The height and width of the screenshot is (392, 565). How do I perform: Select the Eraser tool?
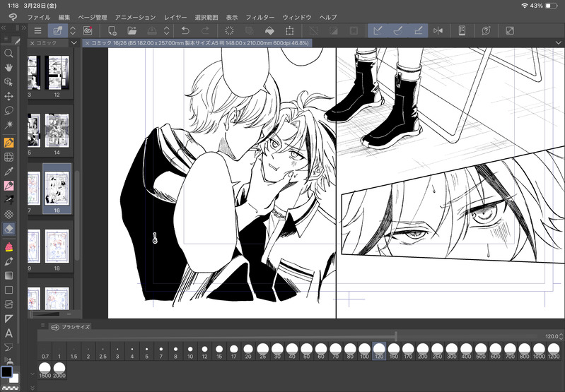click(x=8, y=229)
